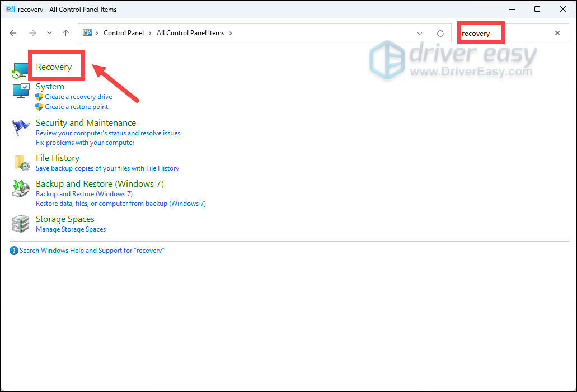
Task: Expand chevron after All Control Panel Items
Action: click(x=230, y=33)
